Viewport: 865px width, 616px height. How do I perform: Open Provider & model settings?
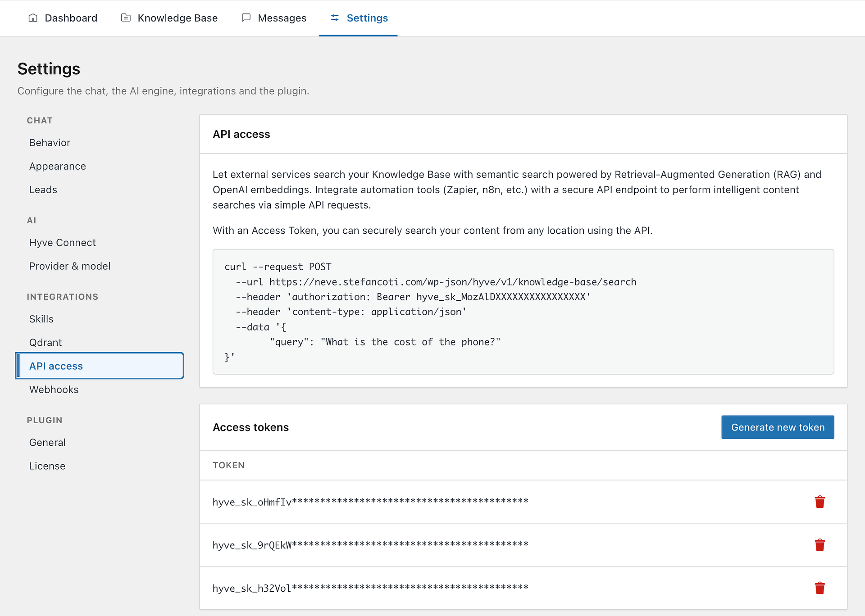[99, 266]
